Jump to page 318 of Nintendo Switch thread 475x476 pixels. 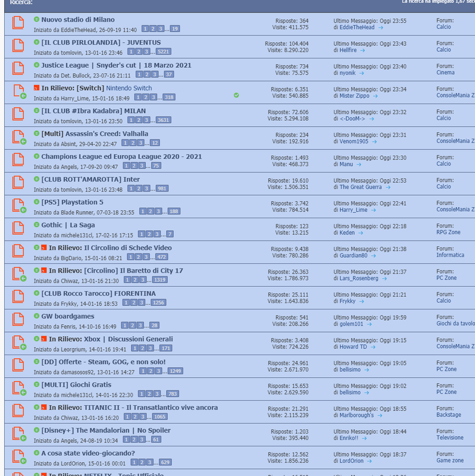(169, 97)
